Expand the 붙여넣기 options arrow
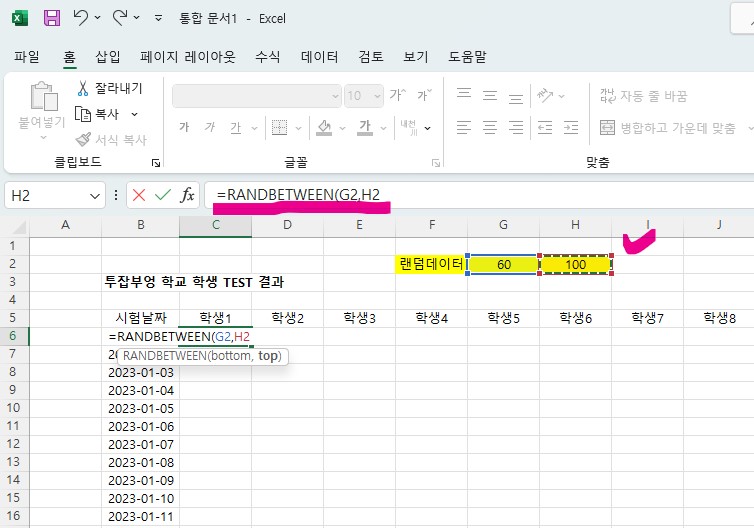 coord(43,138)
